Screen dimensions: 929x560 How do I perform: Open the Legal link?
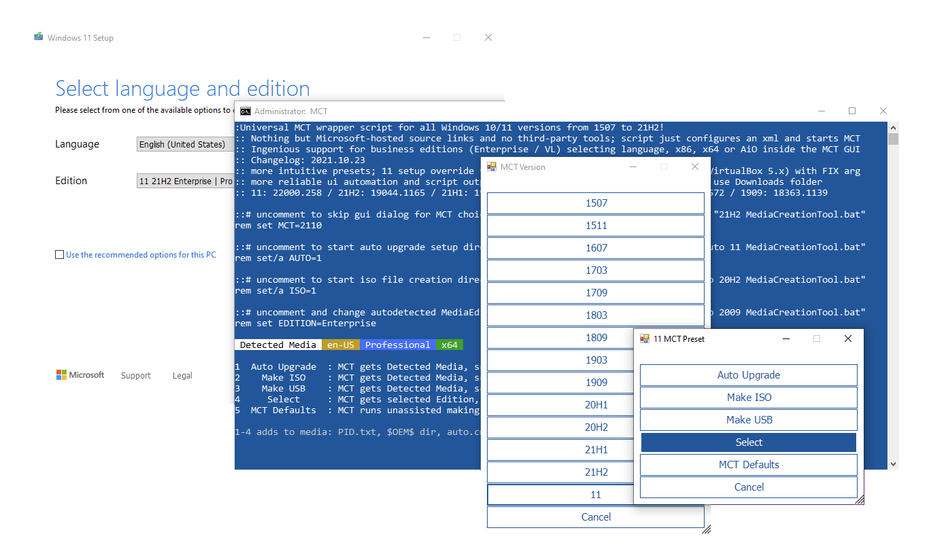182,375
